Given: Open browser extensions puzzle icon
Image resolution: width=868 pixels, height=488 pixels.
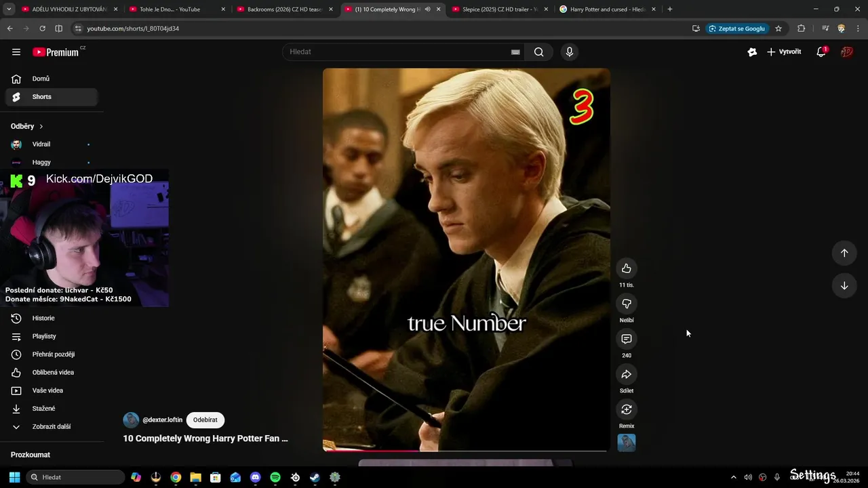Looking at the screenshot, I should pos(802,28).
